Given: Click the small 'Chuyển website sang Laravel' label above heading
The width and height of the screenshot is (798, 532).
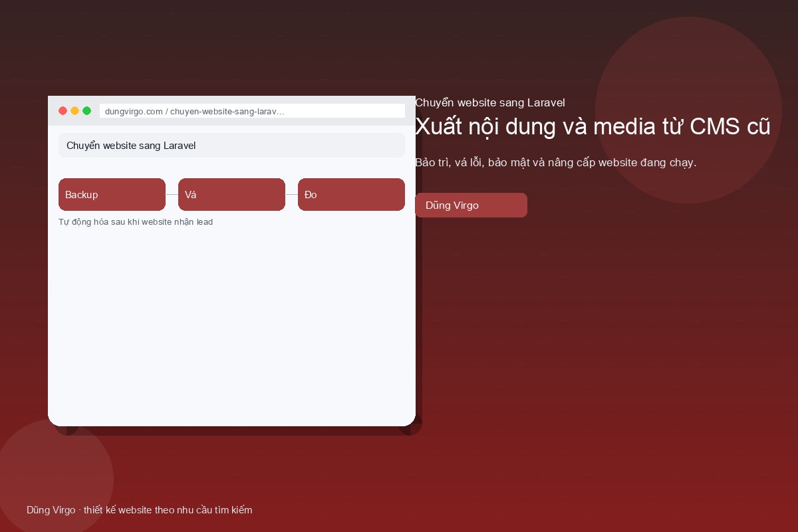Looking at the screenshot, I should (490, 102).
